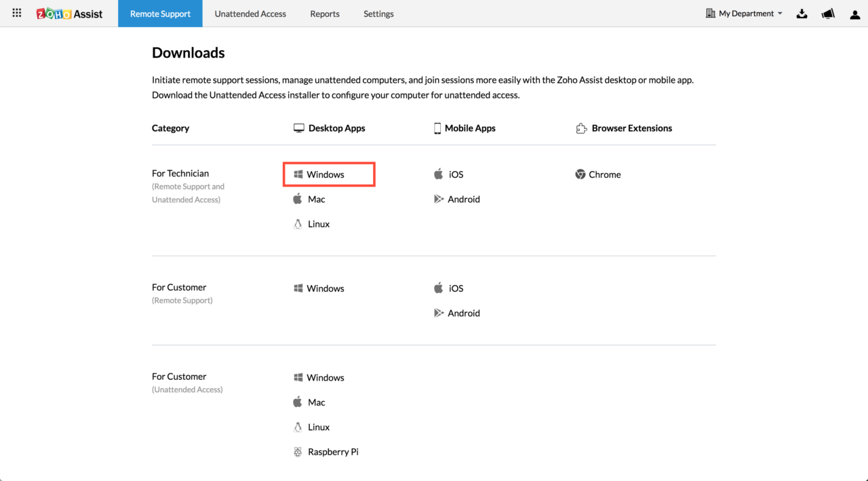868x481 pixels.
Task: Open the apps grid launcher icon
Action: [17, 14]
